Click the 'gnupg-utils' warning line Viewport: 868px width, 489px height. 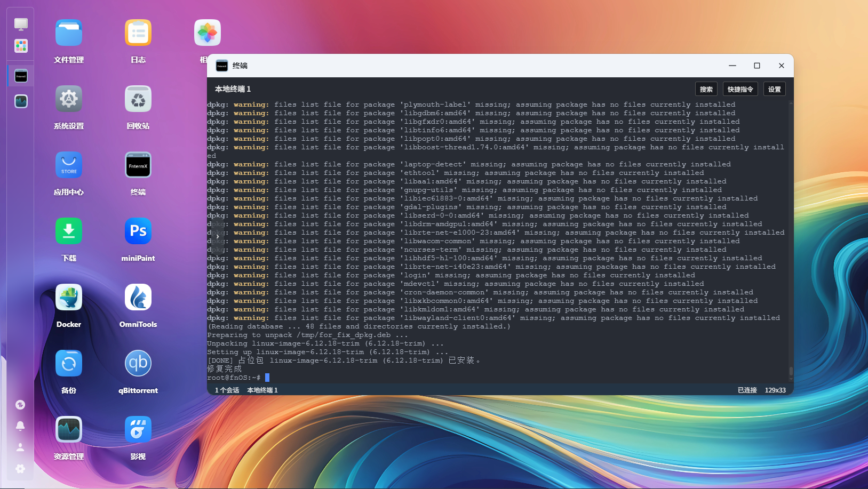tap(465, 190)
